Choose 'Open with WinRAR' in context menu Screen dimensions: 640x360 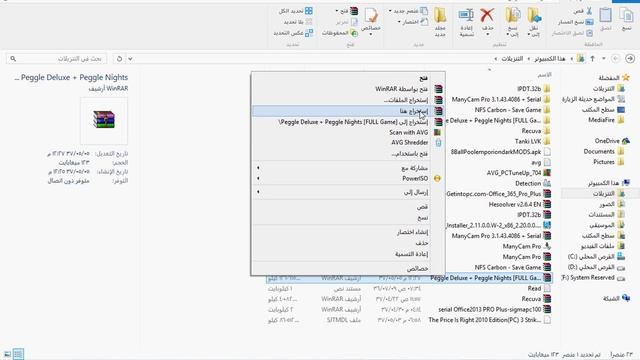[x=348, y=89]
